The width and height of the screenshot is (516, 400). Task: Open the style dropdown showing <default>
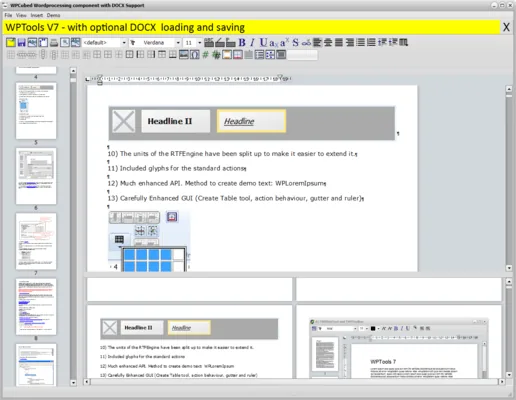click(x=104, y=43)
